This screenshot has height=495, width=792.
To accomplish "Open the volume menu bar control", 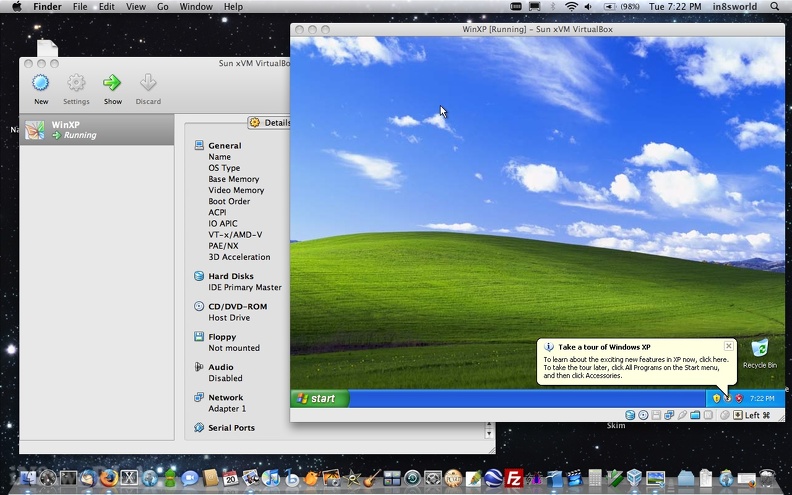I will click(x=588, y=7).
